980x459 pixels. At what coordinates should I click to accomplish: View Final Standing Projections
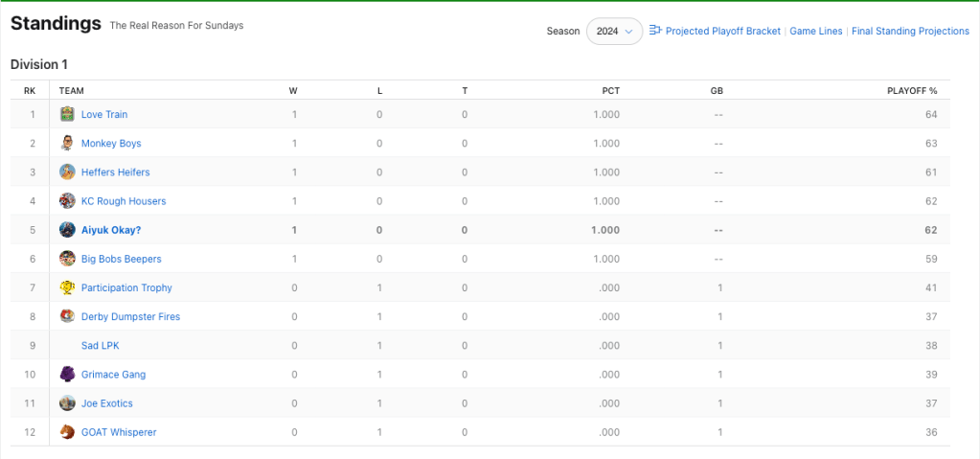pyautogui.click(x=910, y=32)
